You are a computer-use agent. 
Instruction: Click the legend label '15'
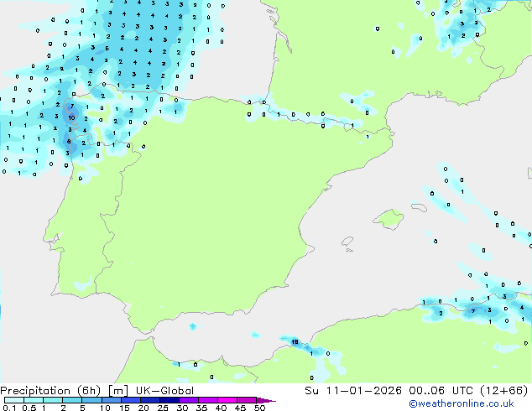(124, 408)
